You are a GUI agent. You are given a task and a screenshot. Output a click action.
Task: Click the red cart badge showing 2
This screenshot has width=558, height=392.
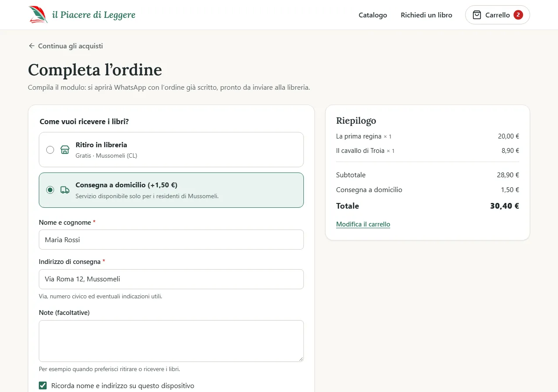point(518,15)
